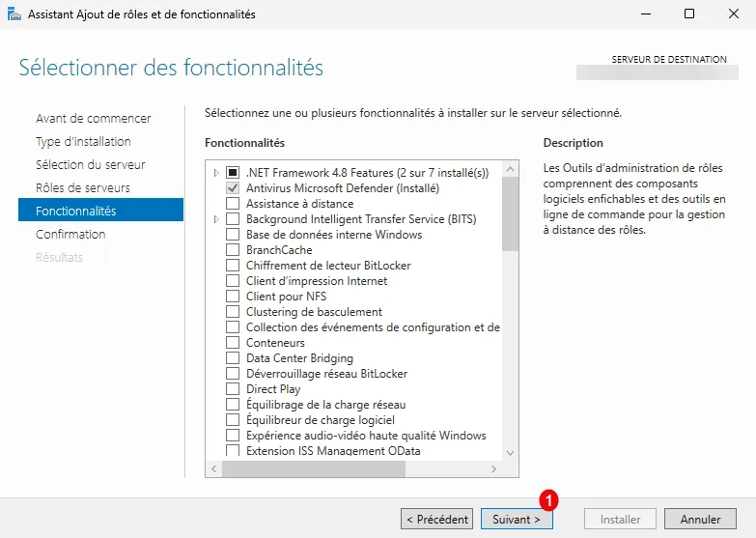This screenshot has width=756, height=538.
Task: Check the Conteneurs feature box
Action: (232, 343)
